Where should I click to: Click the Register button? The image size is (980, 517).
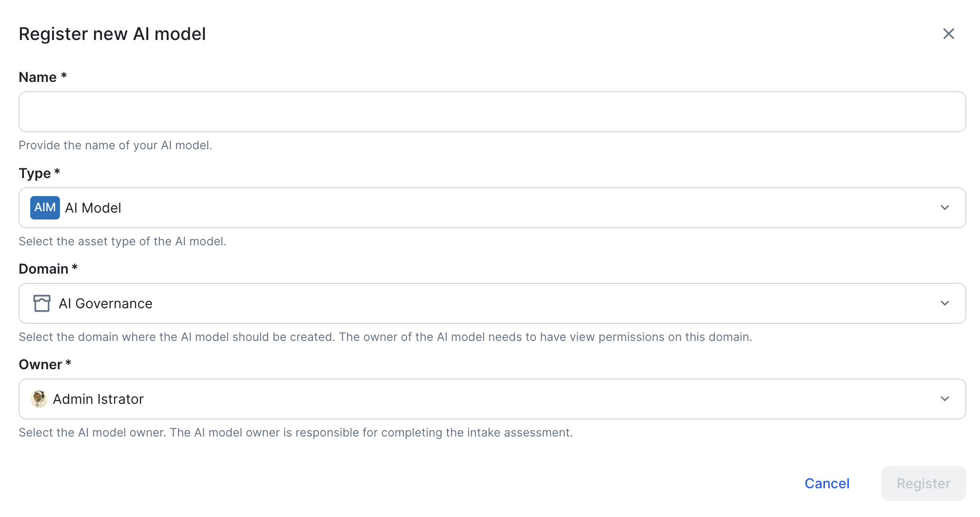click(x=923, y=483)
